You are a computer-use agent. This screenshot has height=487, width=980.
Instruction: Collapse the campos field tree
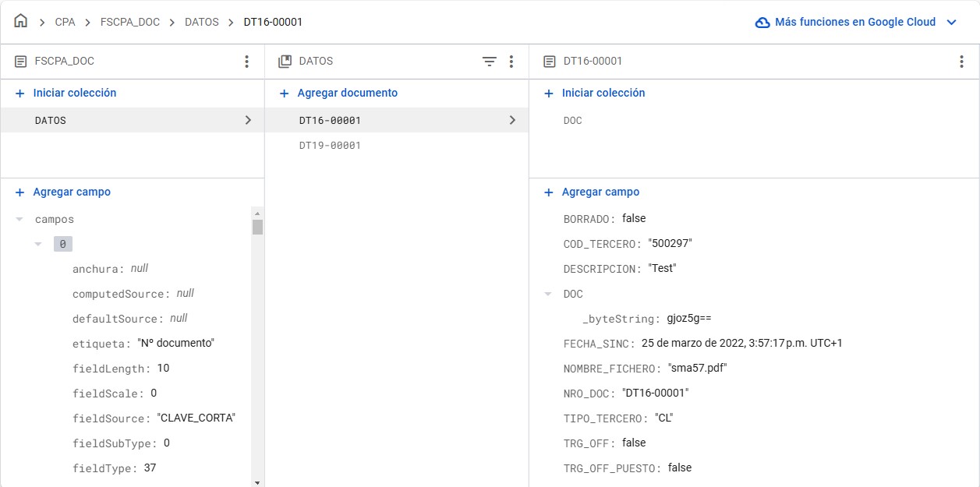pyautogui.click(x=19, y=220)
